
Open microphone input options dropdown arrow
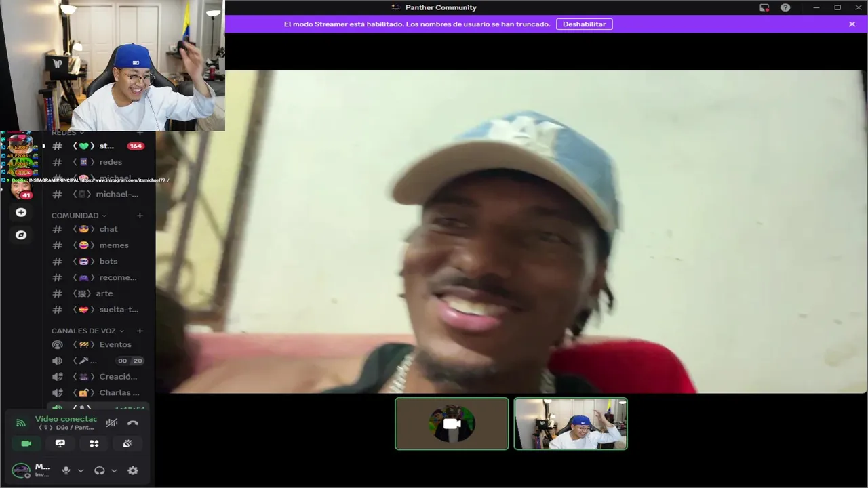click(81, 470)
